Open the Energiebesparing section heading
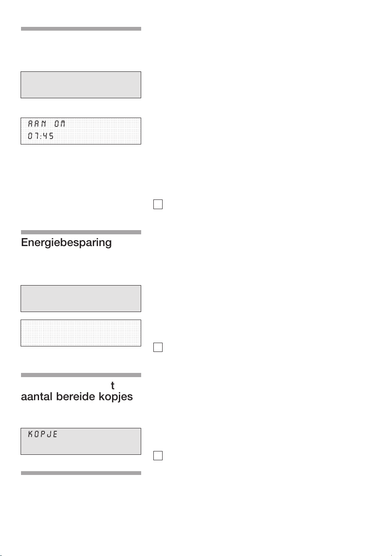 (x=66, y=243)
